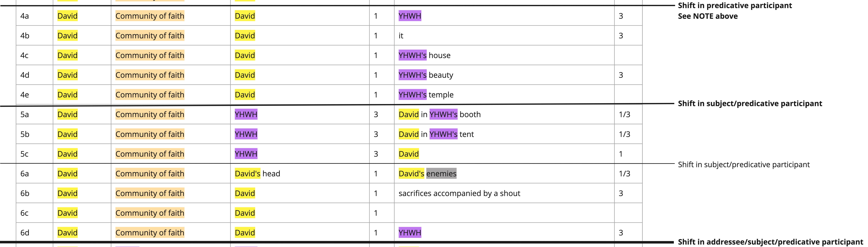The height and width of the screenshot is (247, 868).
Task: Click "YHWH's house" in row 4c
Action: coord(424,55)
